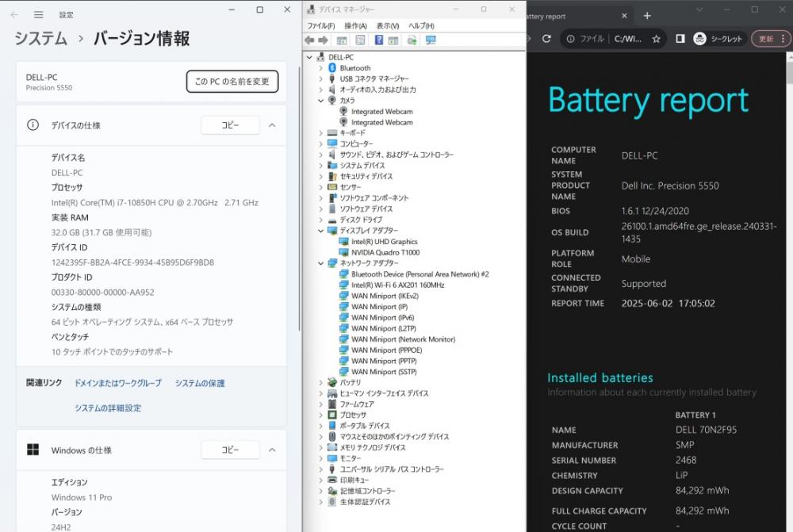793x532 pixels.
Task: Open the 操作(A) menu in Device Manager
Action: 355,25
